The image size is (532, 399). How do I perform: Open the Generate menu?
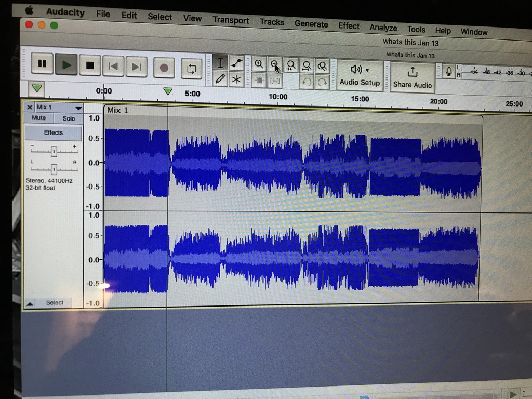(311, 24)
